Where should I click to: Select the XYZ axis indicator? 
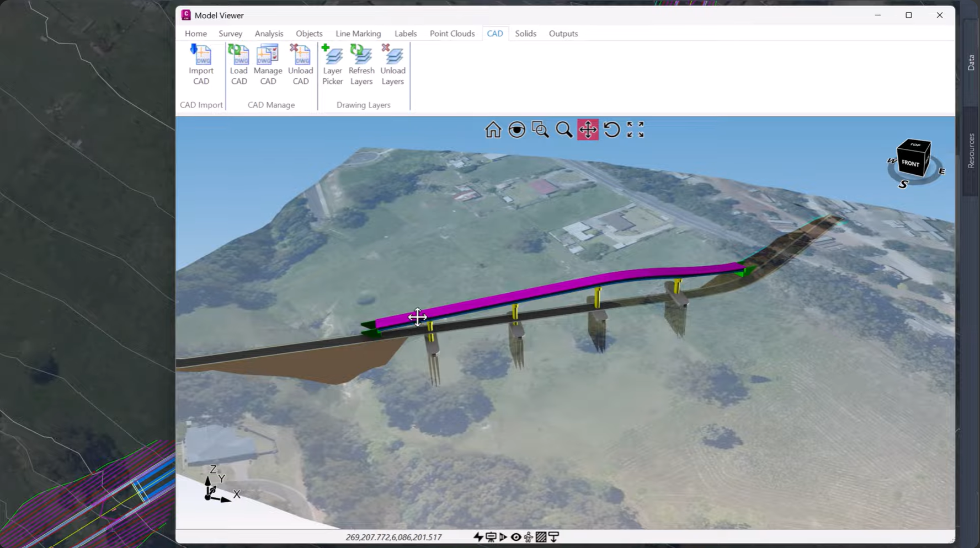(x=221, y=483)
